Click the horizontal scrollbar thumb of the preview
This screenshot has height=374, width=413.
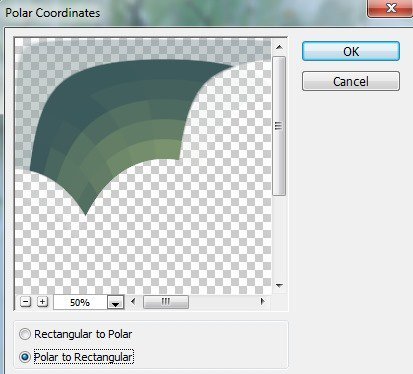pyautogui.click(x=166, y=302)
